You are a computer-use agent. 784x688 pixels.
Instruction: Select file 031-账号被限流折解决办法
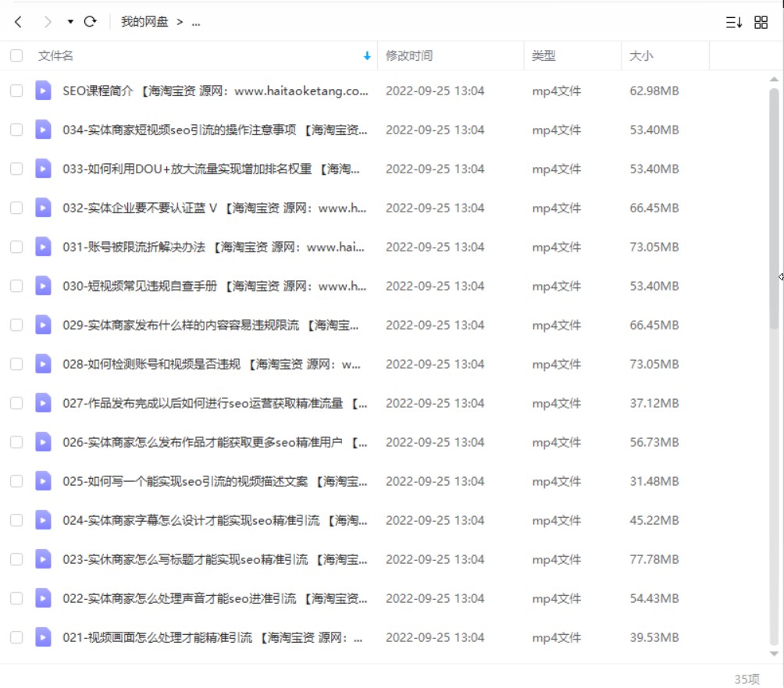[x=213, y=247]
